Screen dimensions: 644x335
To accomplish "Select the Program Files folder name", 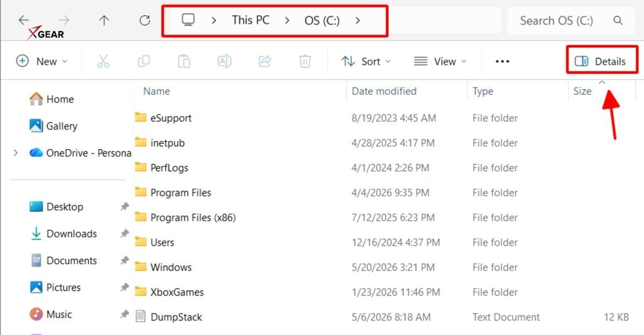I will (180, 192).
